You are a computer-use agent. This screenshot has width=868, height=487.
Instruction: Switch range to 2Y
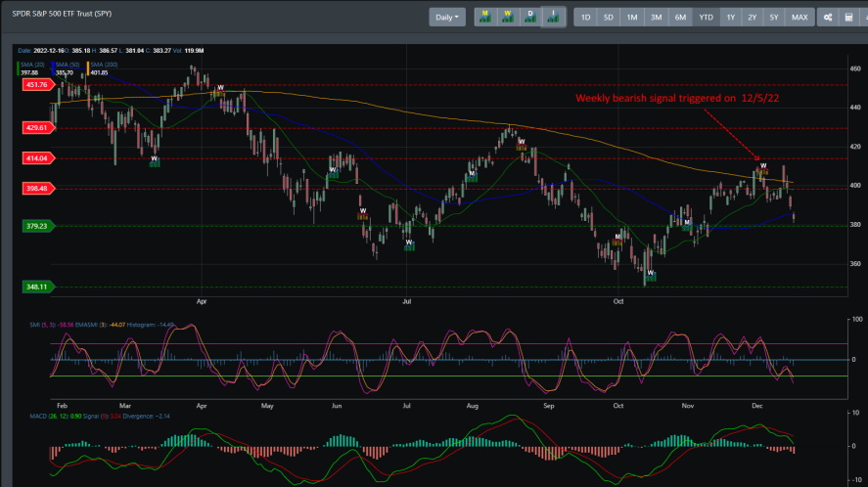click(753, 18)
